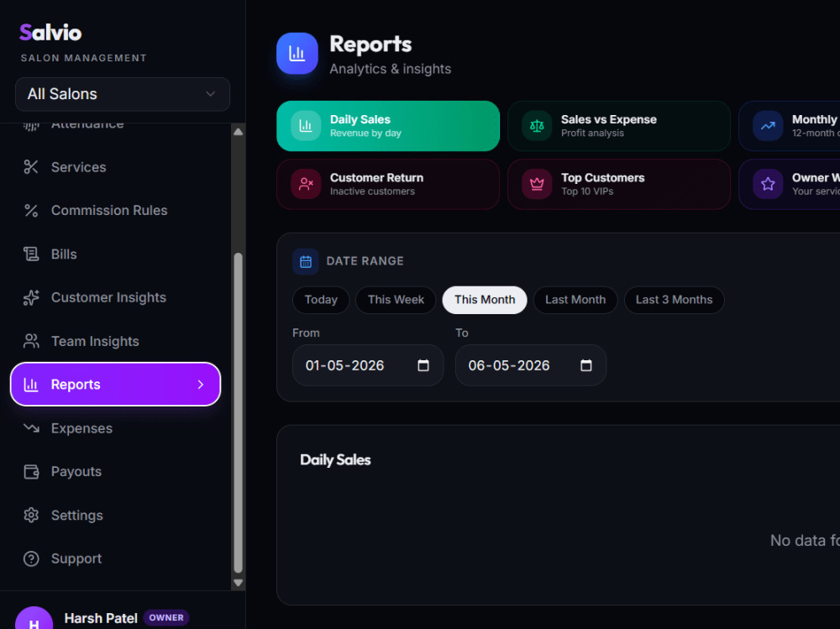The height and width of the screenshot is (629, 840).
Task: Click the Owner star icon
Action: coord(768,184)
